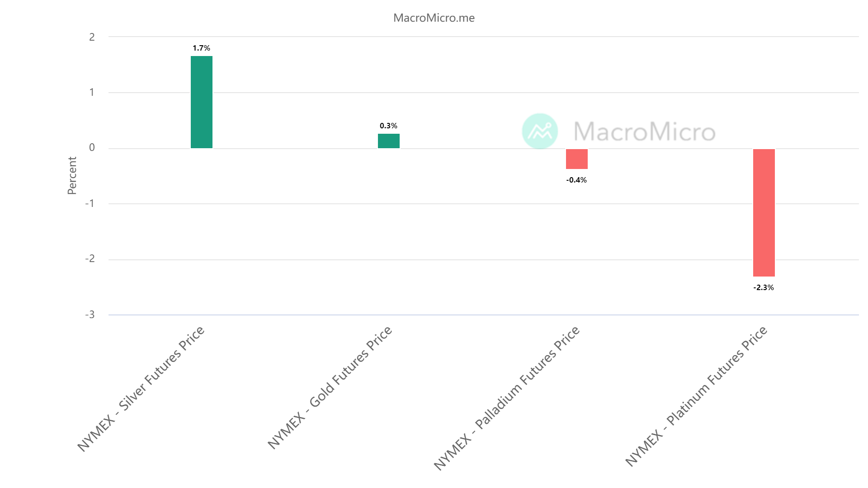Click the MacroMicro.me chart title
Screen dimensions: 868x488
pos(434,18)
